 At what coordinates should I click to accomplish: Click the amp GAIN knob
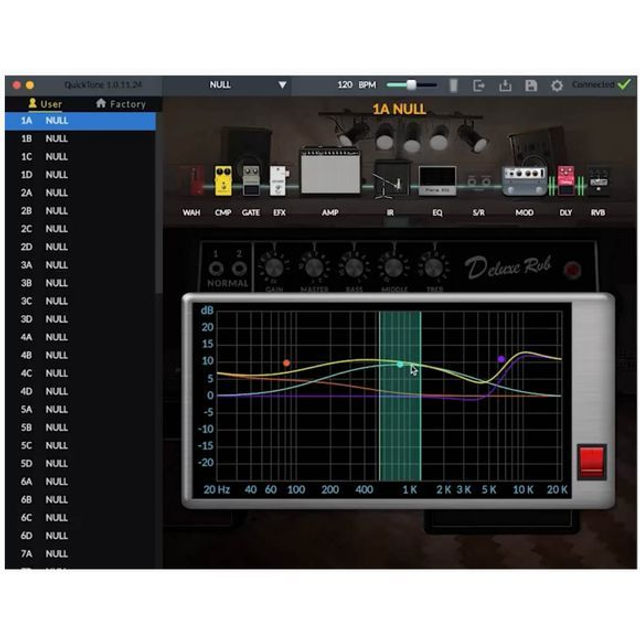pos(274,268)
